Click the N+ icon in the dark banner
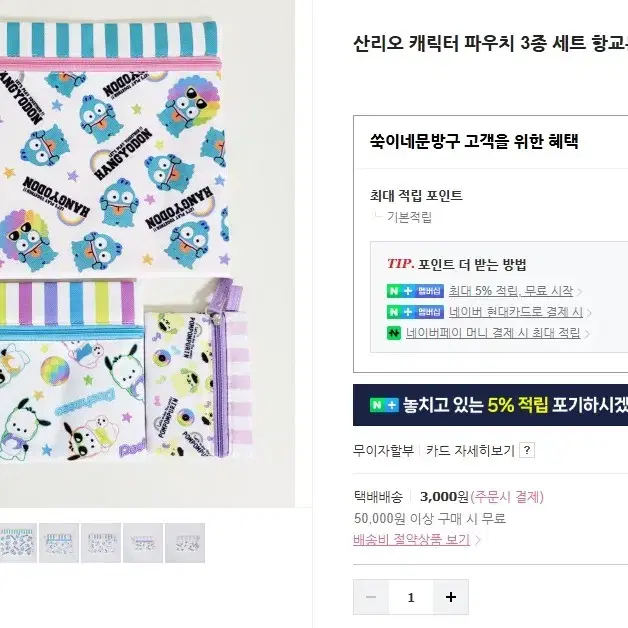This screenshot has width=628, height=628. click(x=384, y=405)
